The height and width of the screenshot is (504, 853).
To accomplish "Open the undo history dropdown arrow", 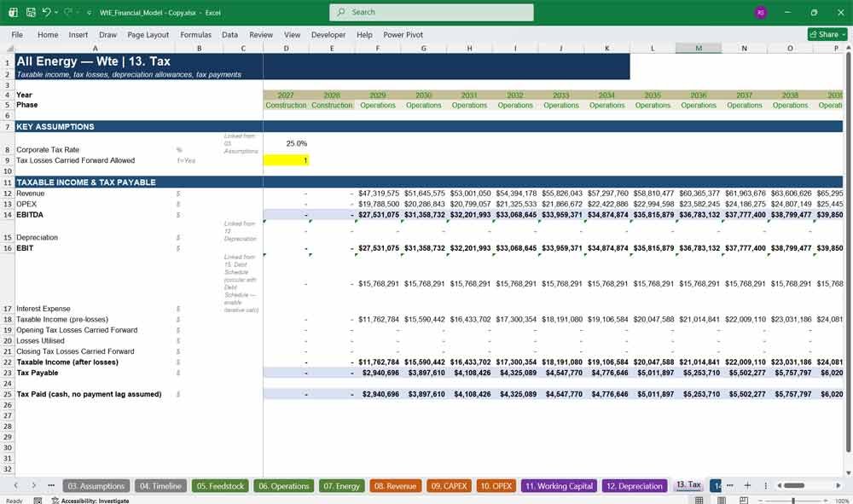I will click(x=56, y=12).
